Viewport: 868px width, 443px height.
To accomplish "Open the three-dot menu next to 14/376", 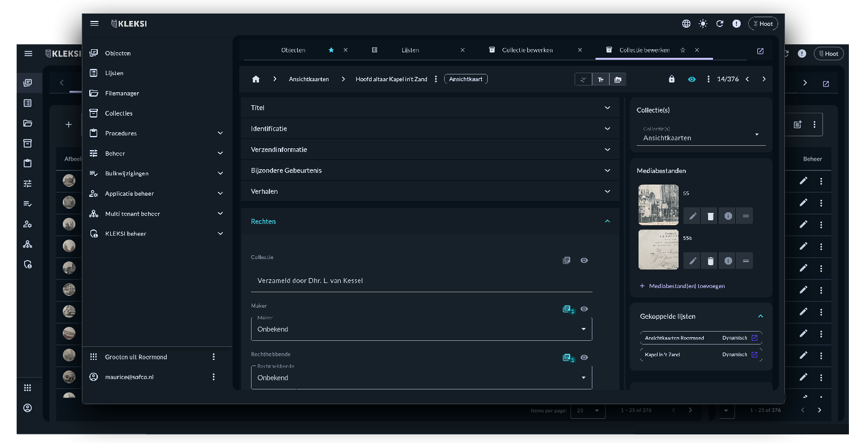I will click(x=709, y=79).
